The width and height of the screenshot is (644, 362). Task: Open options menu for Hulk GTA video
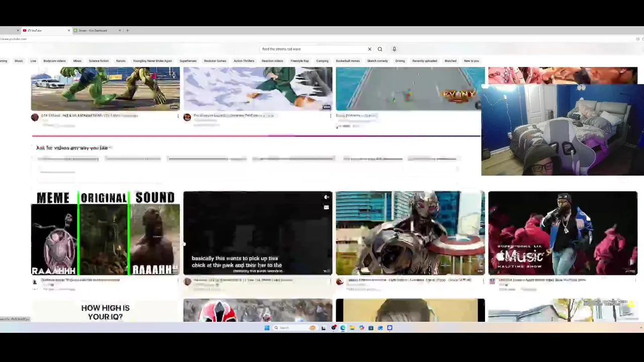click(x=178, y=116)
